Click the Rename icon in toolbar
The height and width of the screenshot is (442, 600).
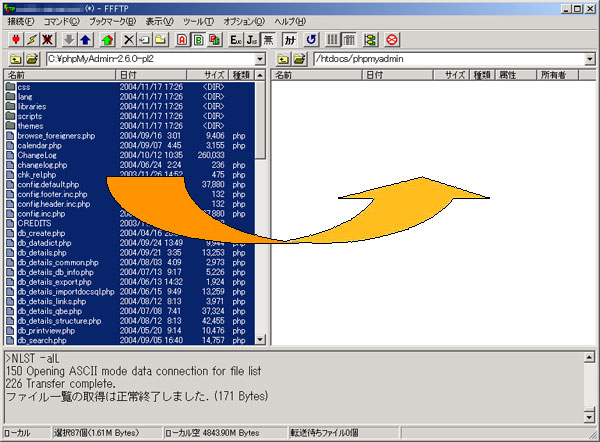point(145,39)
